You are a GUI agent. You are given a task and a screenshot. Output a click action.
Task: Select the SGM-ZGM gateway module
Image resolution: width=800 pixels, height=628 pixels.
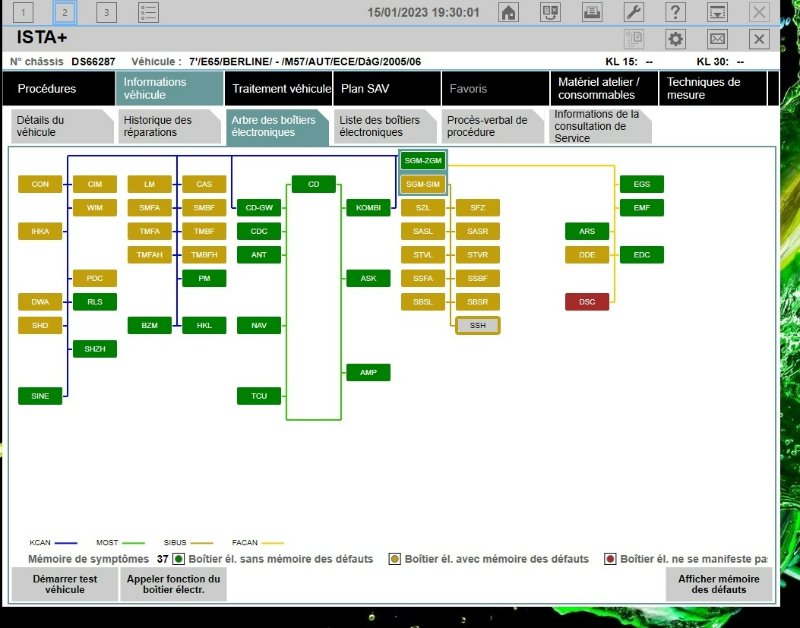[423, 160]
